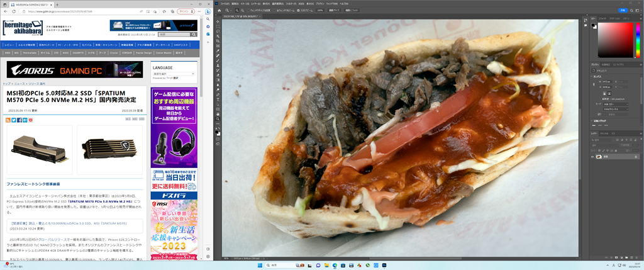Click the 100% zoom button in options bar
Image resolution: width=644 pixels, height=270 pixels.
pos(320,10)
